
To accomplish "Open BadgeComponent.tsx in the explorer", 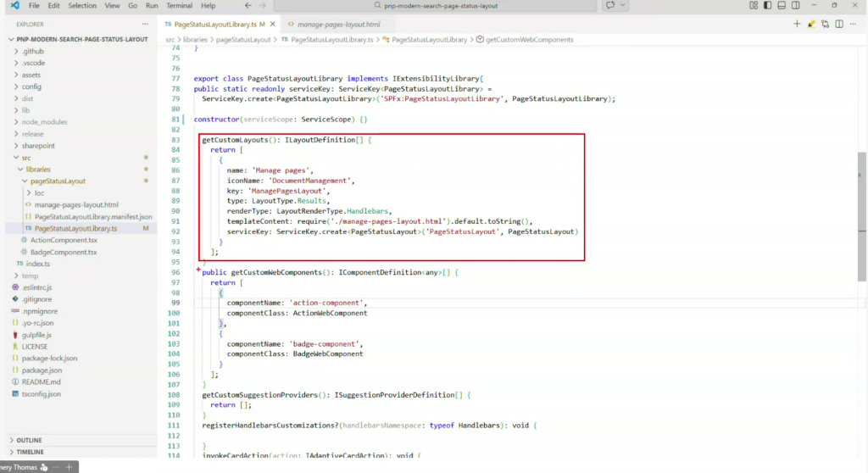I will (64, 252).
